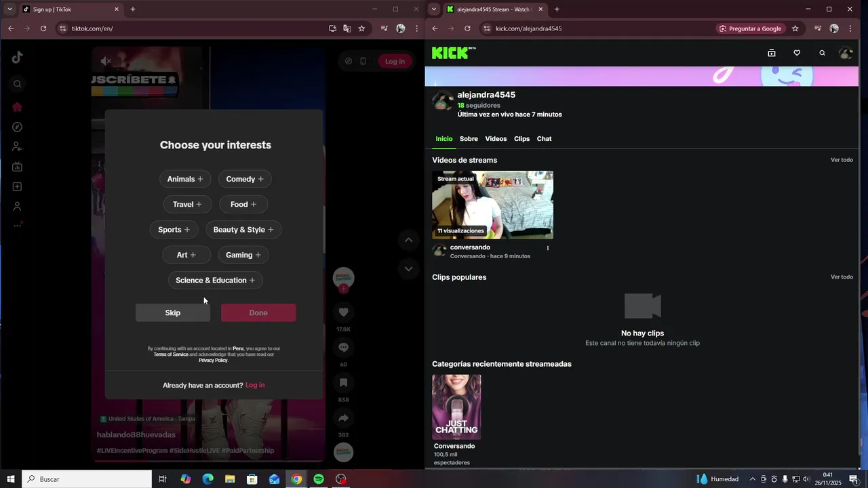Open TikTok video comments icon
The height and width of the screenshot is (488, 868).
click(343, 347)
